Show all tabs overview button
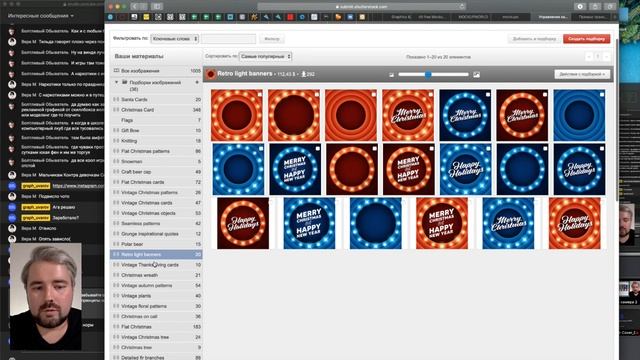Screen dimensions: 640x360 point(610,7)
